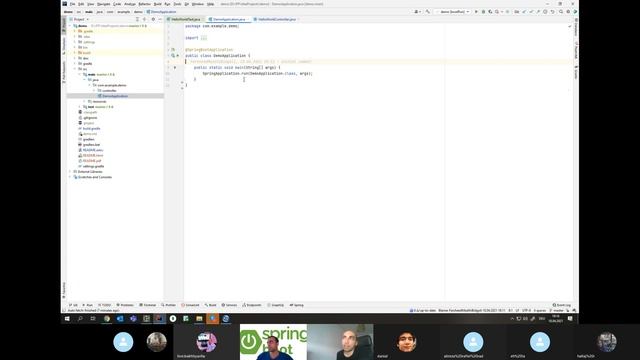The image size is (640, 360).
Task: Open the Spring tool window button
Action: click(x=297, y=305)
